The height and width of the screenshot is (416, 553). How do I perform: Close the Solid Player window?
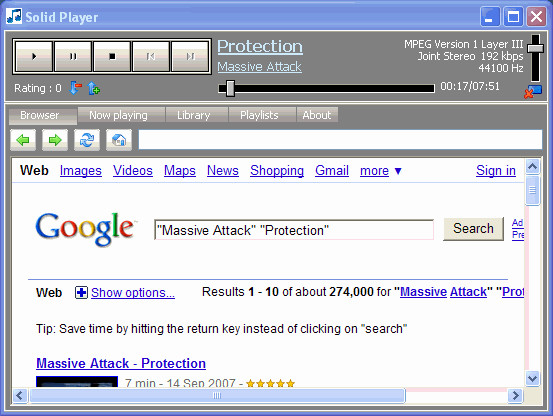536,17
